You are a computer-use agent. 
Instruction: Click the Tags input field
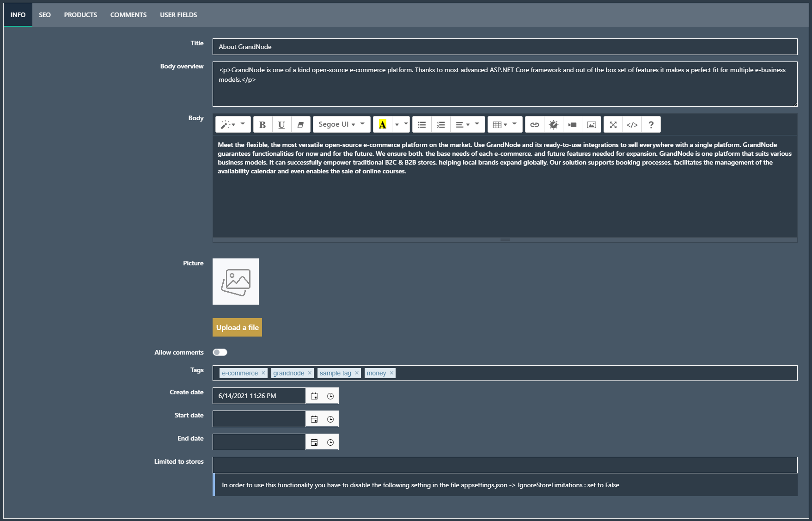point(505,373)
